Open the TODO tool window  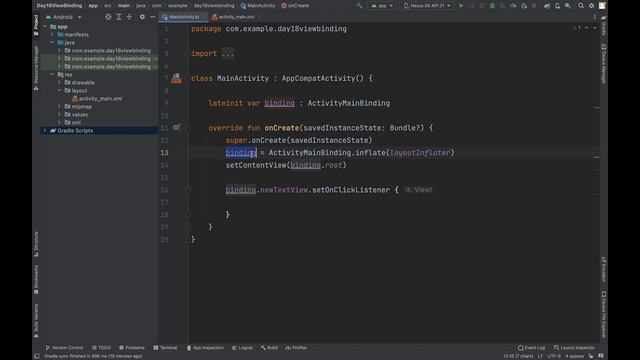click(102, 348)
